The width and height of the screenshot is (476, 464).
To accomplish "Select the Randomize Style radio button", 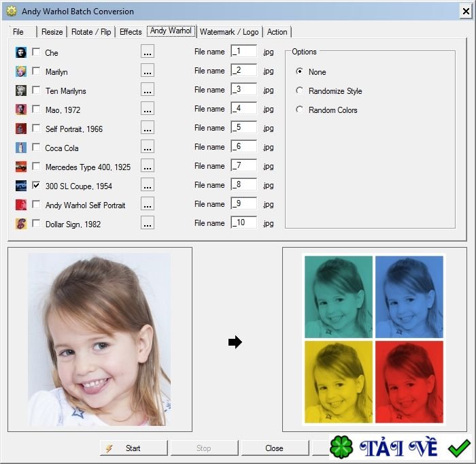I will pos(299,90).
